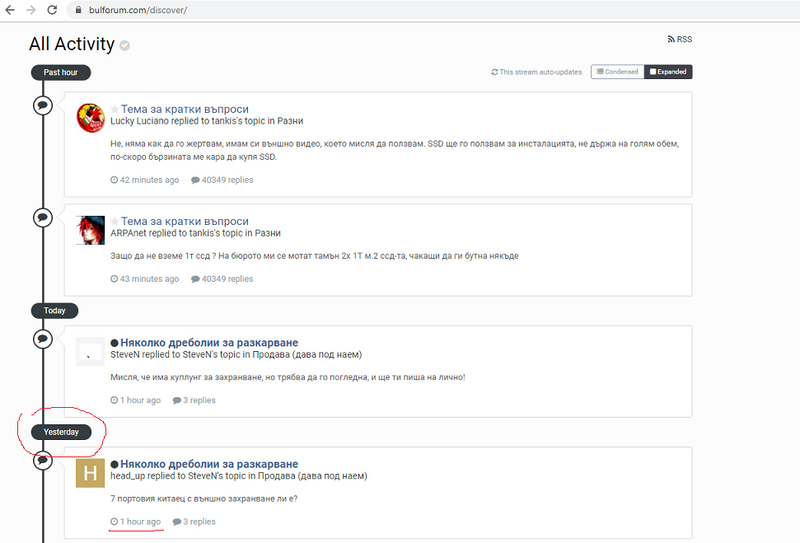Image resolution: width=800 pixels, height=543 pixels.
Task: Click the browser forward arrow
Action: click(31, 10)
